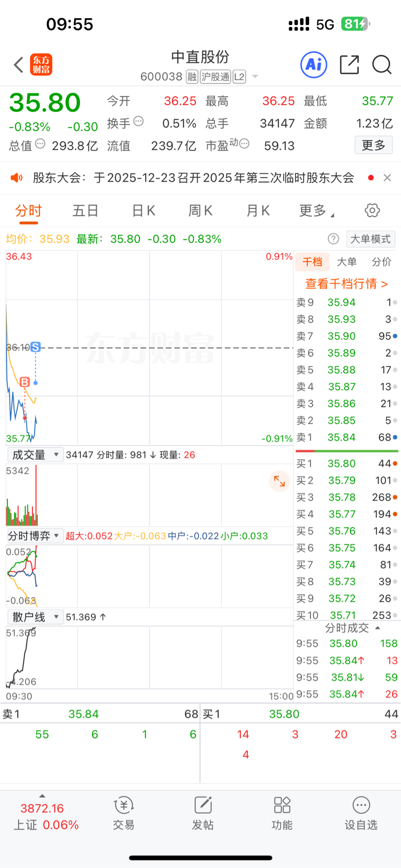Image resolution: width=401 pixels, height=868 pixels.
Task: Tap the 沪股通 badge
Action: pos(215,77)
